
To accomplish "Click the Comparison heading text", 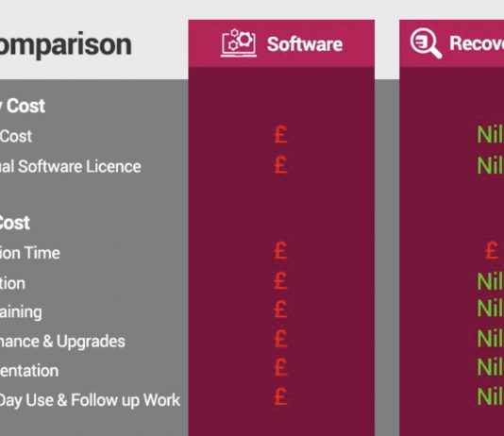I will [x=65, y=44].
